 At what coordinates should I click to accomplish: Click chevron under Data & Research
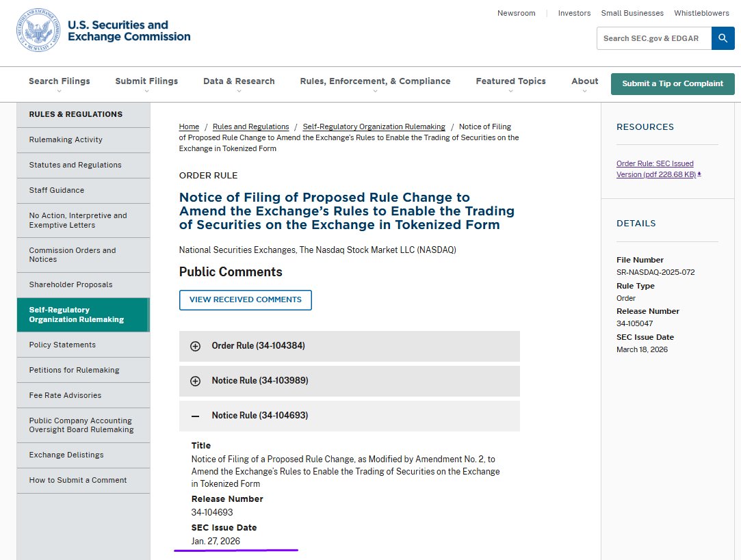[239, 91]
